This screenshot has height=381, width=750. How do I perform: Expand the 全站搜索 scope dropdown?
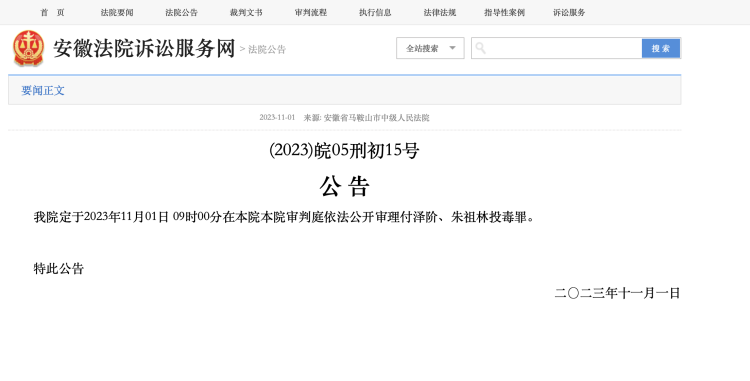pos(430,48)
